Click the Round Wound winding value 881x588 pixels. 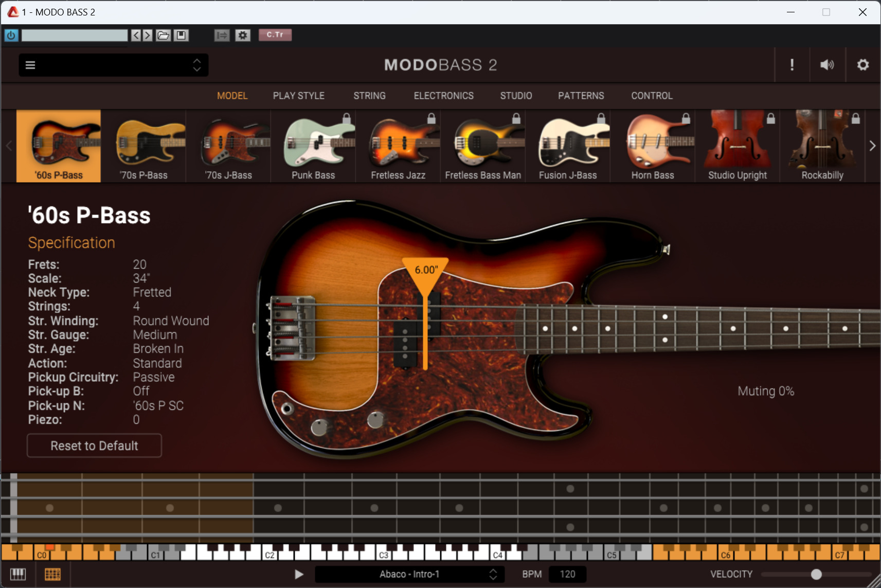(171, 321)
